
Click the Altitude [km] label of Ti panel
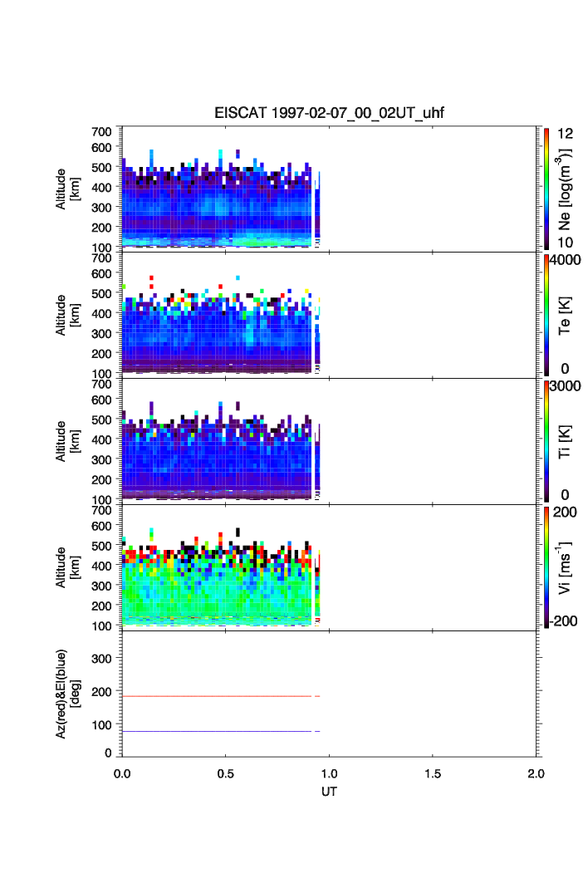[x=67, y=442]
